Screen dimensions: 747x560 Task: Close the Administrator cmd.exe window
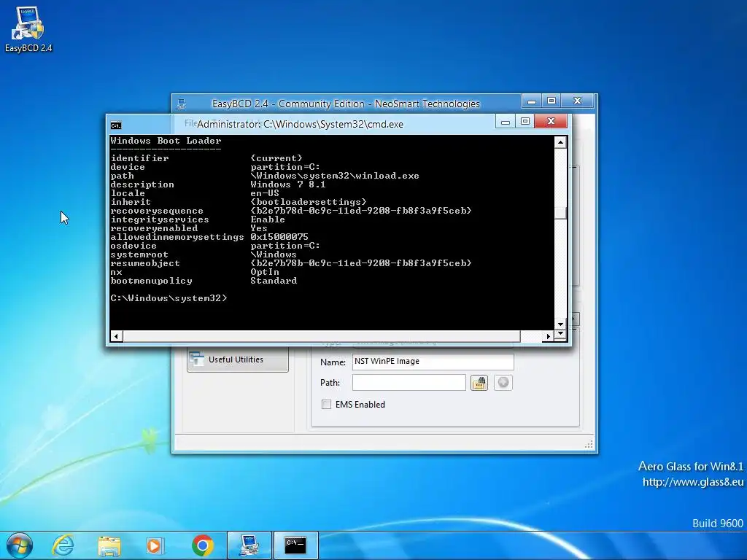[551, 122]
